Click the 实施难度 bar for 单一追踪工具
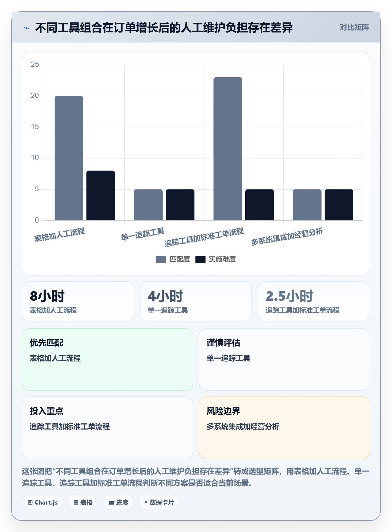 [x=180, y=205]
